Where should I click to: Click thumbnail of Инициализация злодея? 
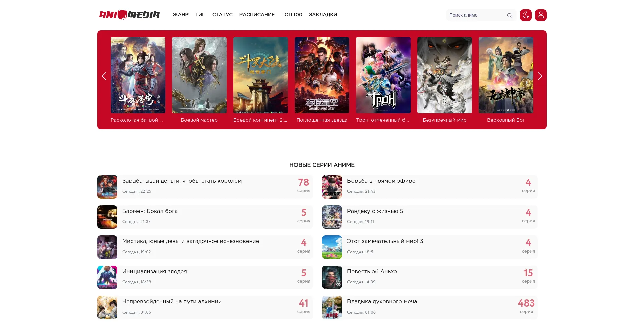(x=107, y=277)
